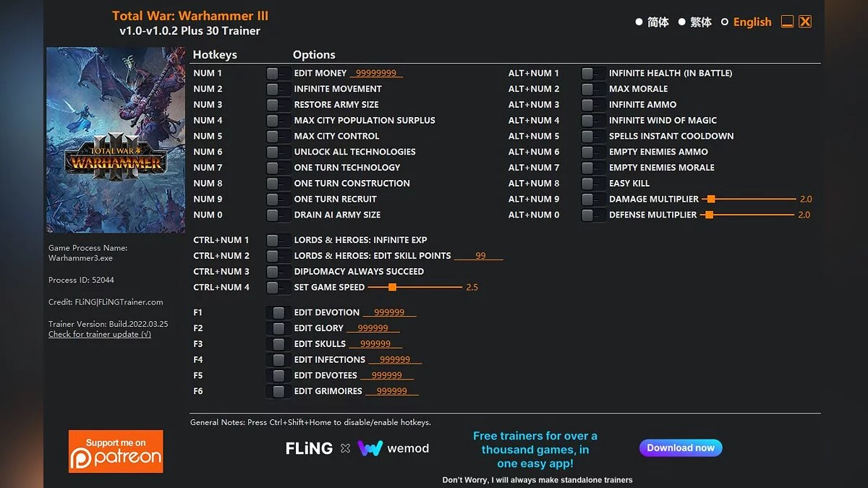Select the English language radio button
This screenshot has height=488, width=868.
[x=725, y=22]
